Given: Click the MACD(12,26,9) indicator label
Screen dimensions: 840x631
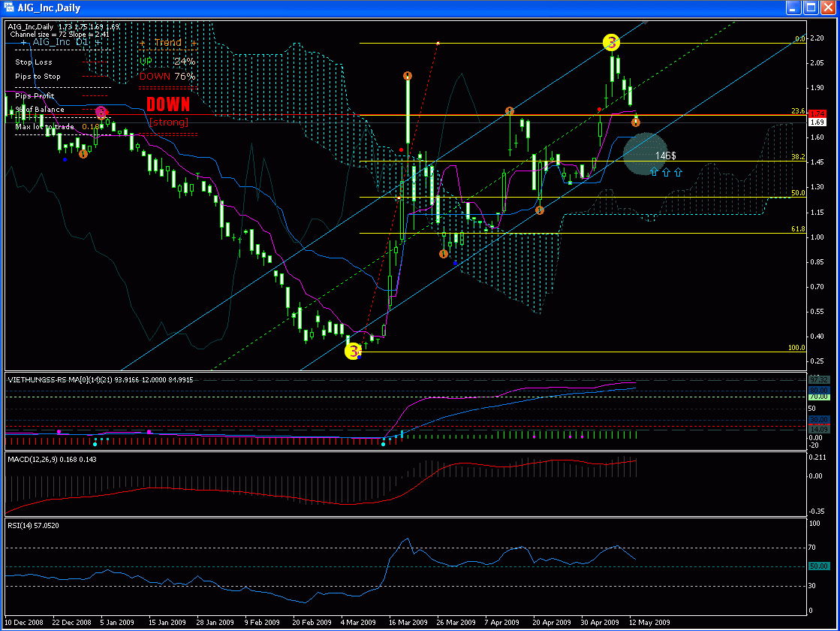Looking at the screenshot, I should 52,460.
